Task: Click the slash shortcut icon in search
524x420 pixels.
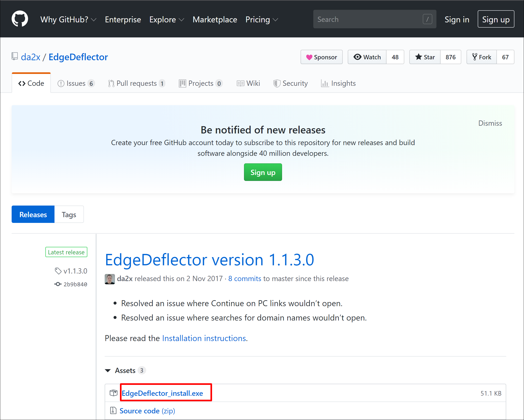Action: tap(427, 19)
